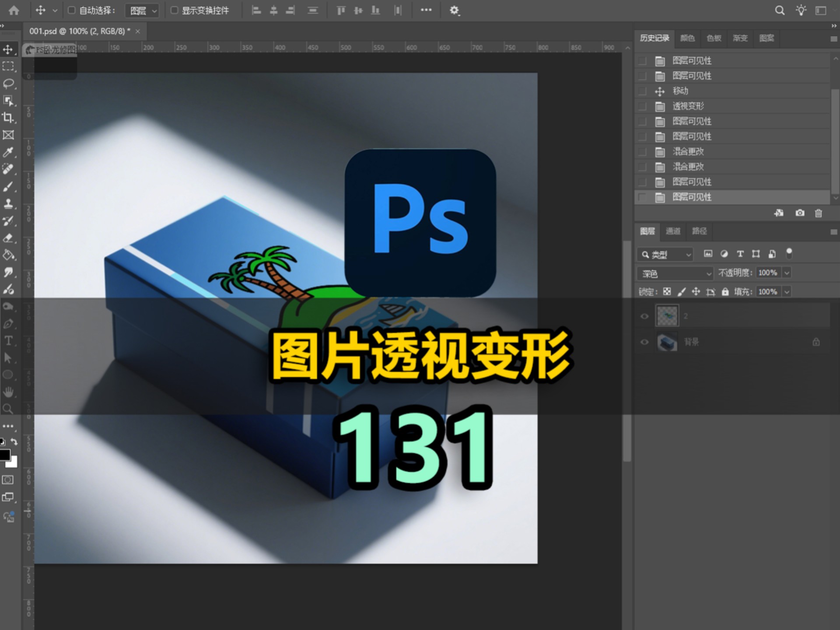840x630 pixels.
Task: Select the Dodge tool
Action: click(8, 289)
